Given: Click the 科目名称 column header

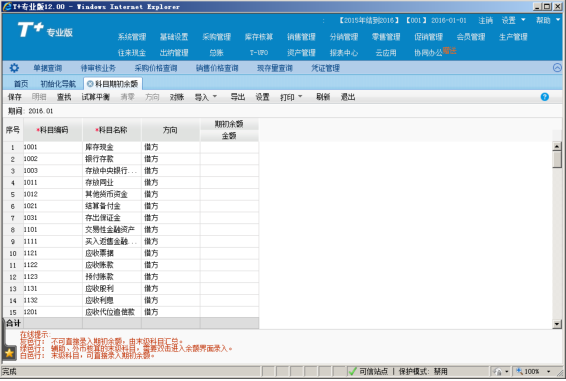Looking at the screenshot, I should pos(112,130).
